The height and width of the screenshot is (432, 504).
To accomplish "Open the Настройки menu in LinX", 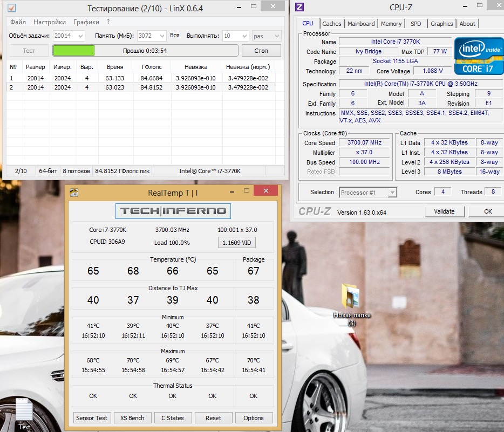I will pyautogui.click(x=50, y=22).
